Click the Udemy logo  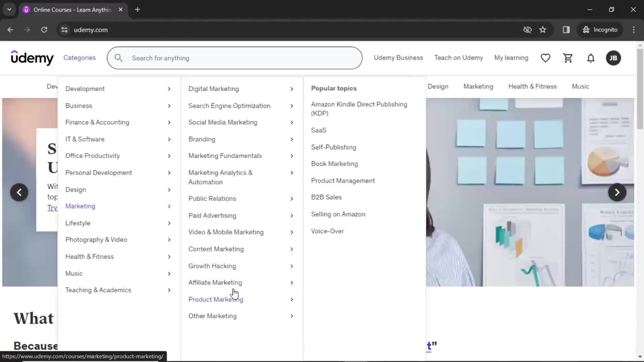click(32, 58)
